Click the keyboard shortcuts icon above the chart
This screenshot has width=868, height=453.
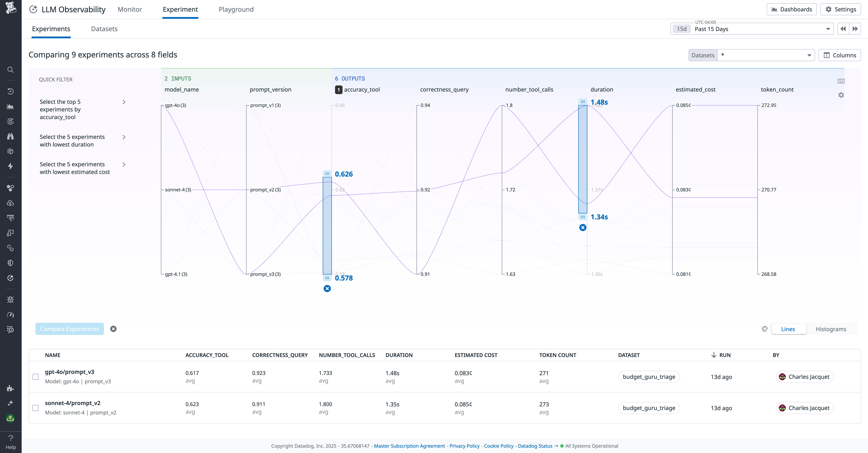tap(841, 81)
